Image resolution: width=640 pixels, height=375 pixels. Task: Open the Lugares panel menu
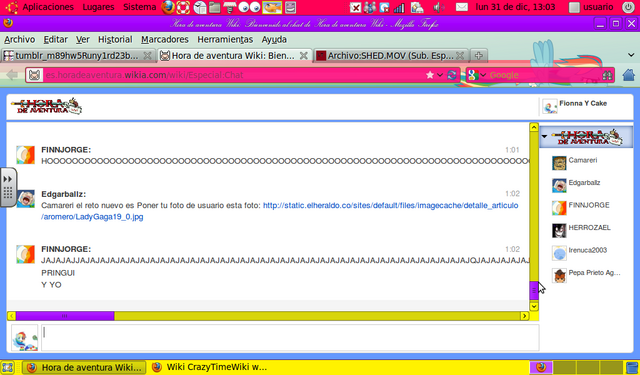pos(98,7)
